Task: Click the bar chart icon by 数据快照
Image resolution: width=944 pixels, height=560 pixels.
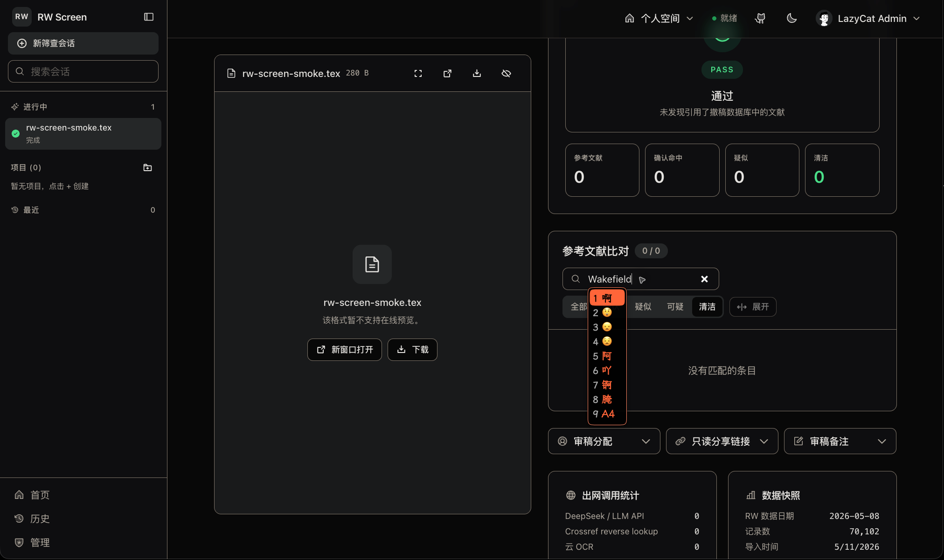Action: tap(751, 495)
